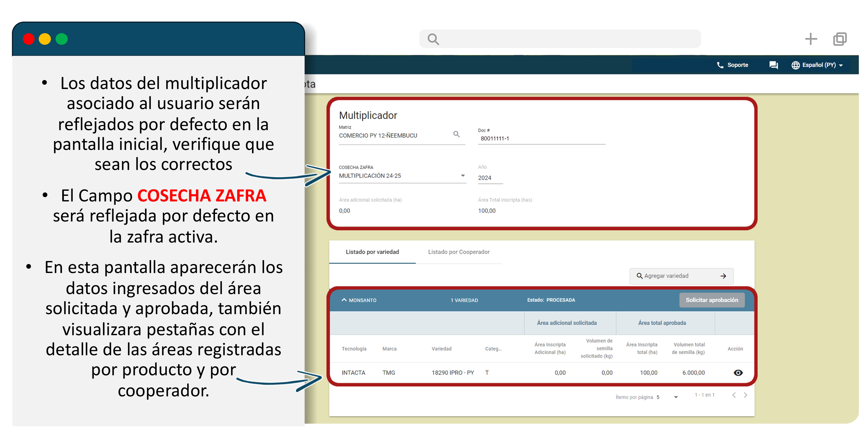The image size is (868, 445).
Task: View INTACTA row details with eye icon
Action: click(x=738, y=373)
